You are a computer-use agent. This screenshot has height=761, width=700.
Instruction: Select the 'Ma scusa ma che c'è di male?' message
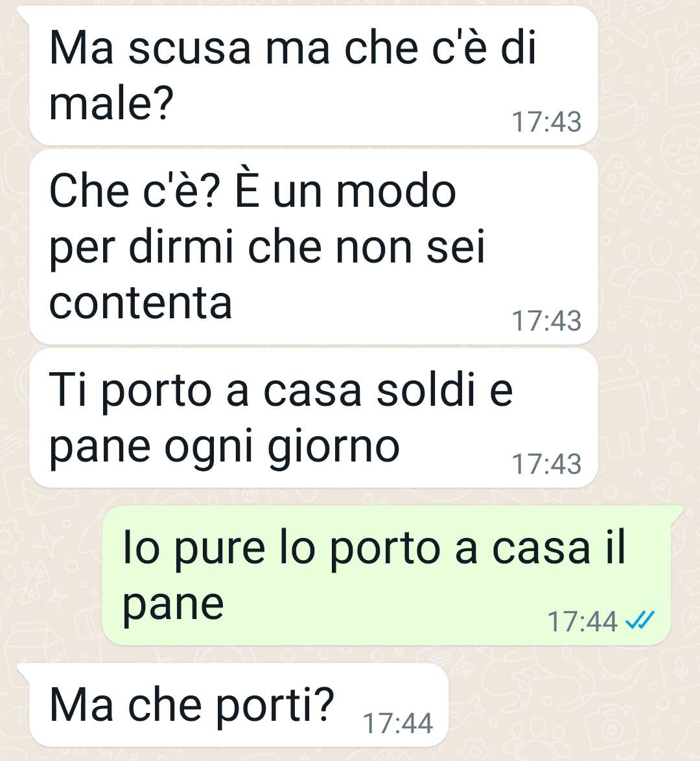313,76
